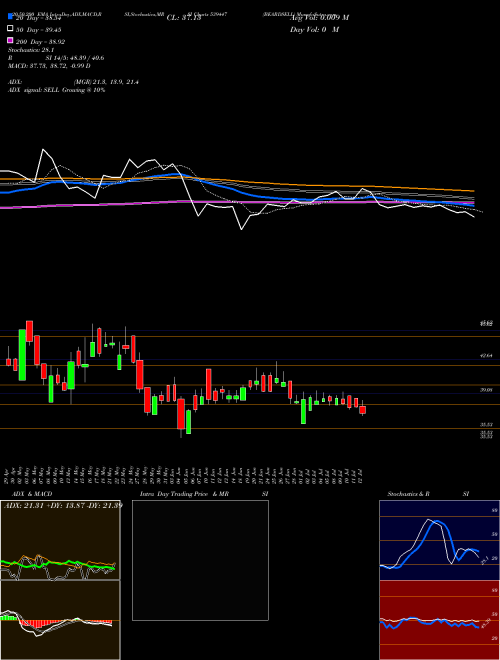Click the empty Intra Day Trading Price panel
The height and width of the screenshot is (660, 500).
(x=200, y=560)
